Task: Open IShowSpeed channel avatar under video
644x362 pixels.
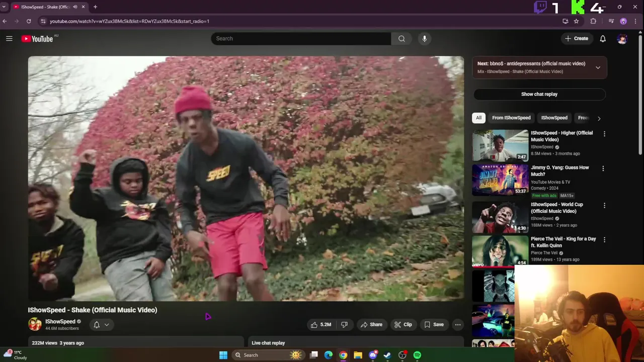Action: pos(35,324)
